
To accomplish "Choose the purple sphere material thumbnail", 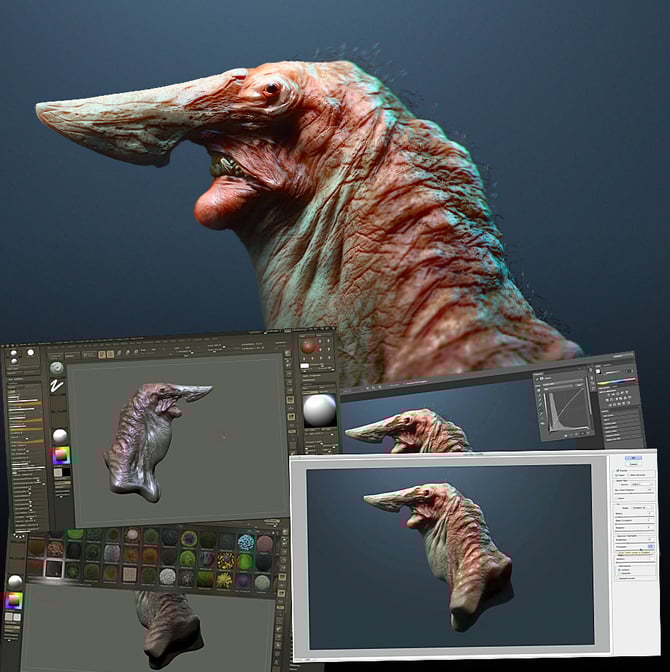I will pos(243,582).
